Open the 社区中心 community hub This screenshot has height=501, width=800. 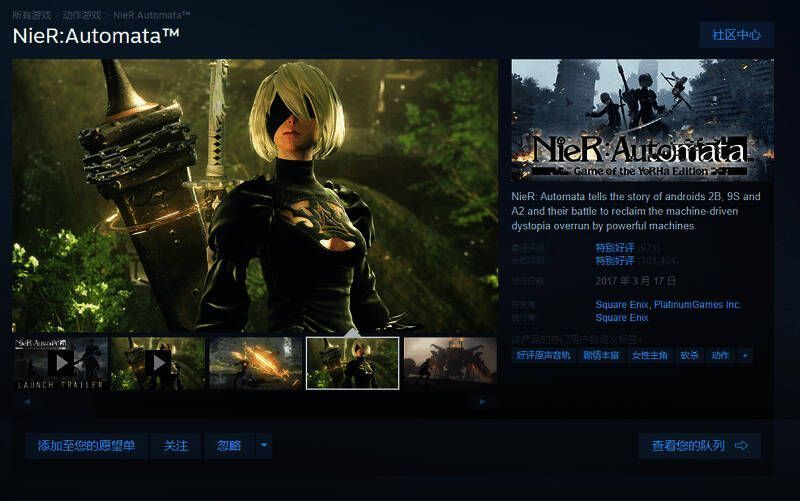click(x=736, y=34)
